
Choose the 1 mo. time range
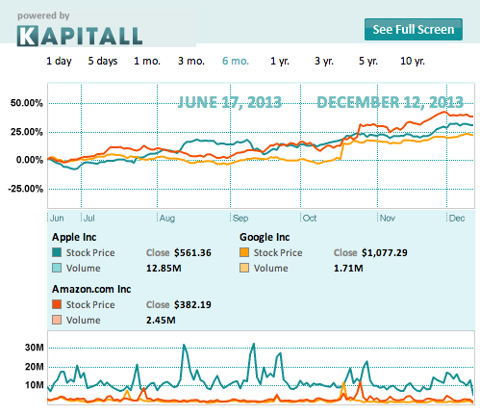tap(147, 61)
